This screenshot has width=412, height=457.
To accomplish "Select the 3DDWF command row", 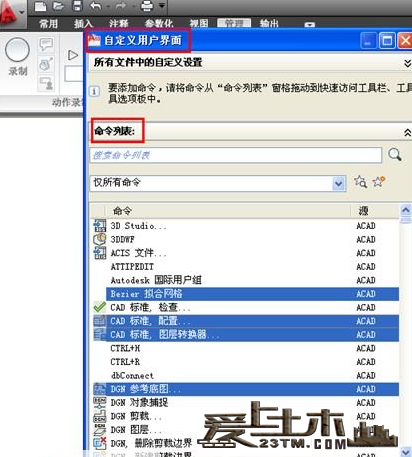I will pos(245,239).
